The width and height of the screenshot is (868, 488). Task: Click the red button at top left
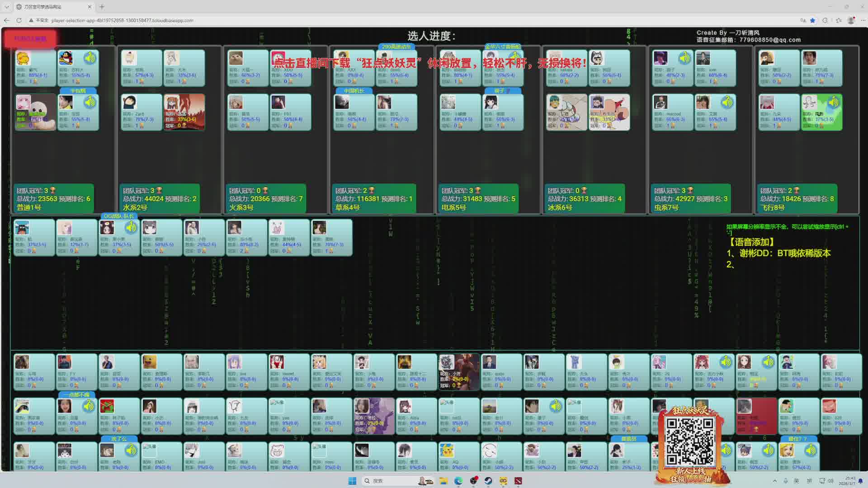(x=30, y=39)
